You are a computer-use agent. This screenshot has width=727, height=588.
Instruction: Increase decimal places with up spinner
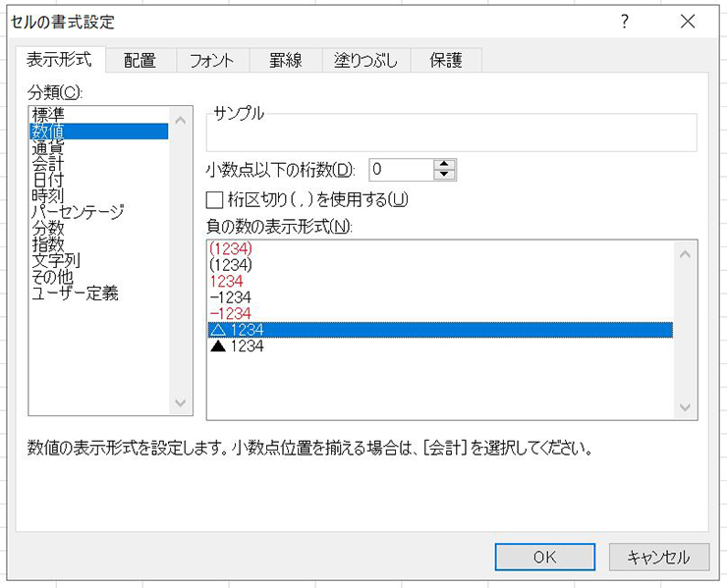(444, 164)
